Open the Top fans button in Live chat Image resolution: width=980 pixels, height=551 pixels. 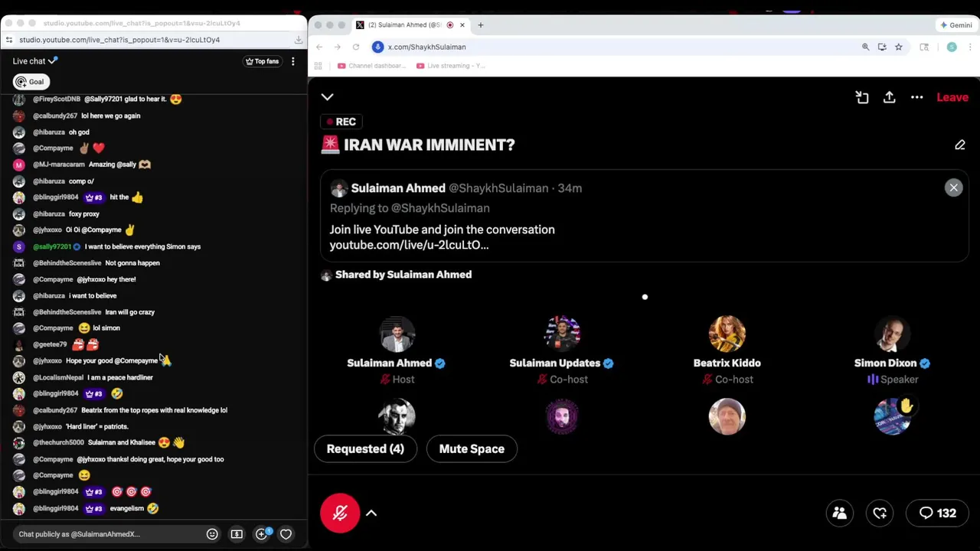(262, 61)
